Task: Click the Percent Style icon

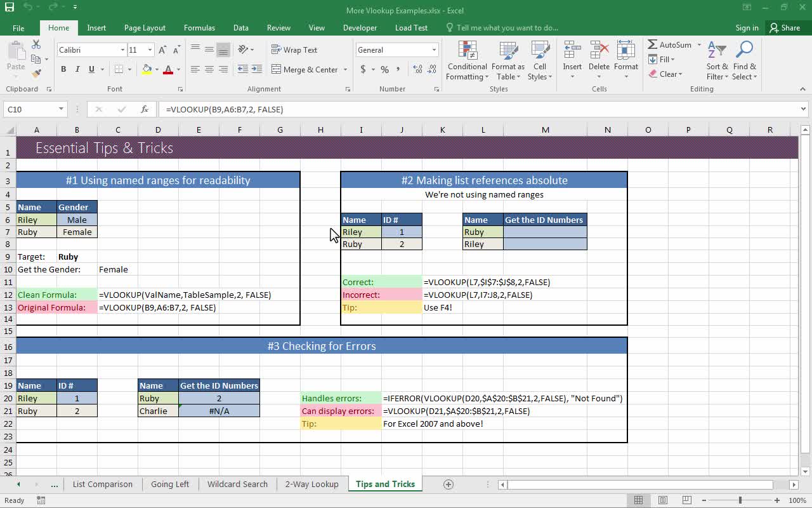Action: pos(384,69)
